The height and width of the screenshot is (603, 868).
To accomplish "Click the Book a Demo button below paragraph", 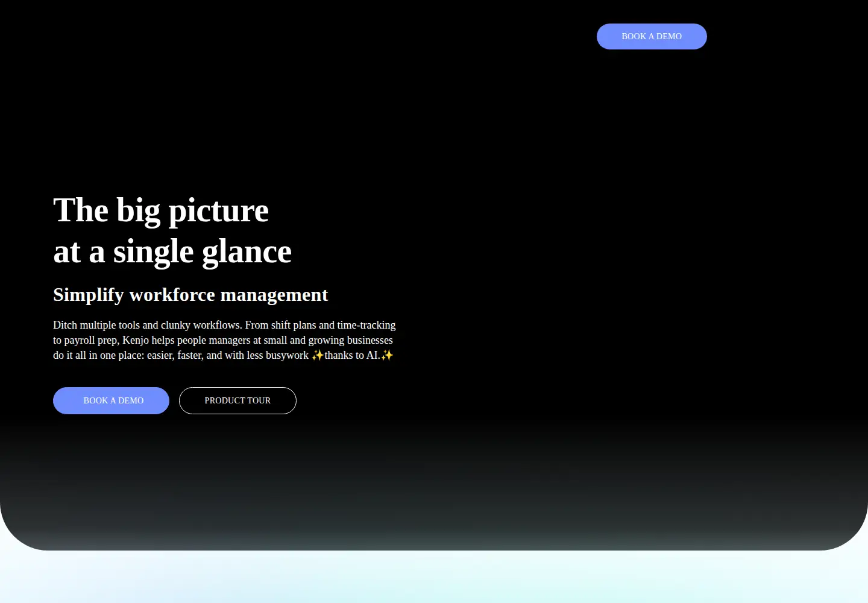I will click(111, 400).
